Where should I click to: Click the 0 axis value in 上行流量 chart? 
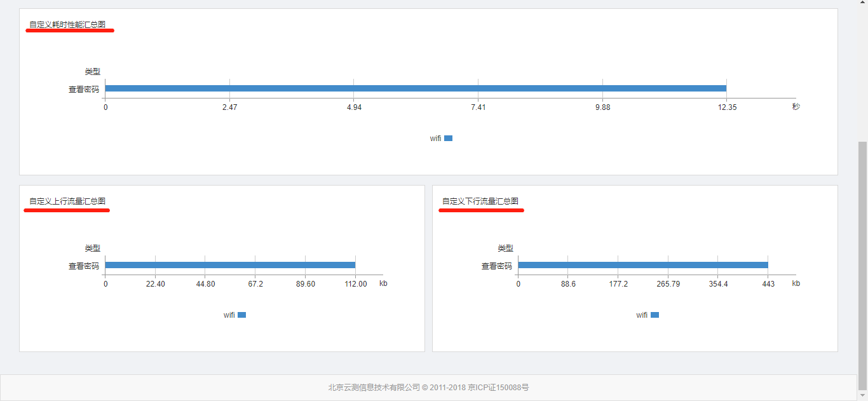(105, 284)
